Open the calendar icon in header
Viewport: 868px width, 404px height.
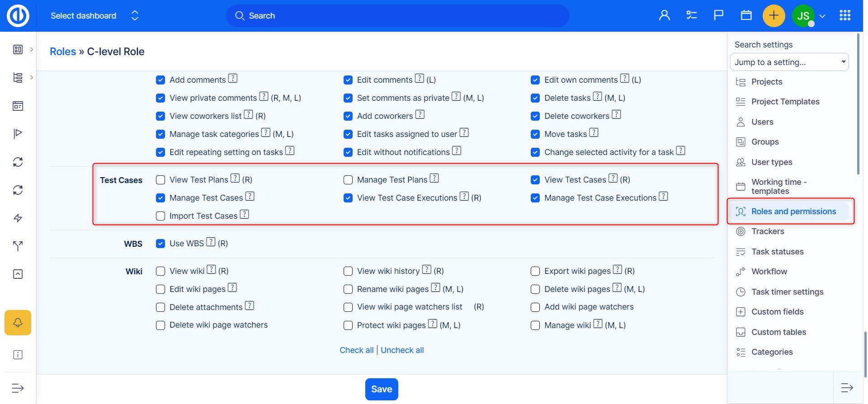[746, 15]
